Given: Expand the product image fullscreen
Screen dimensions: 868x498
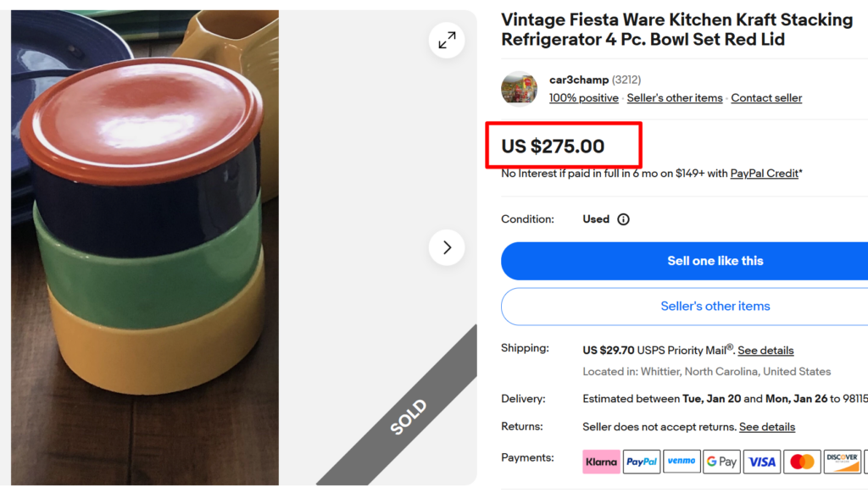Looking at the screenshot, I should pos(447,40).
